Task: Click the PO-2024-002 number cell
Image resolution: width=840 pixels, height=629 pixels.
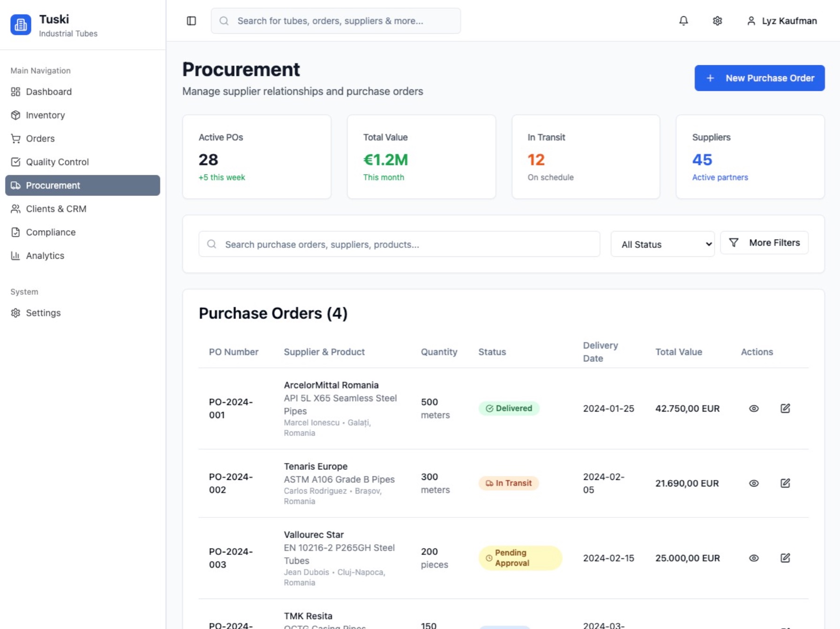Action: pos(231,483)
